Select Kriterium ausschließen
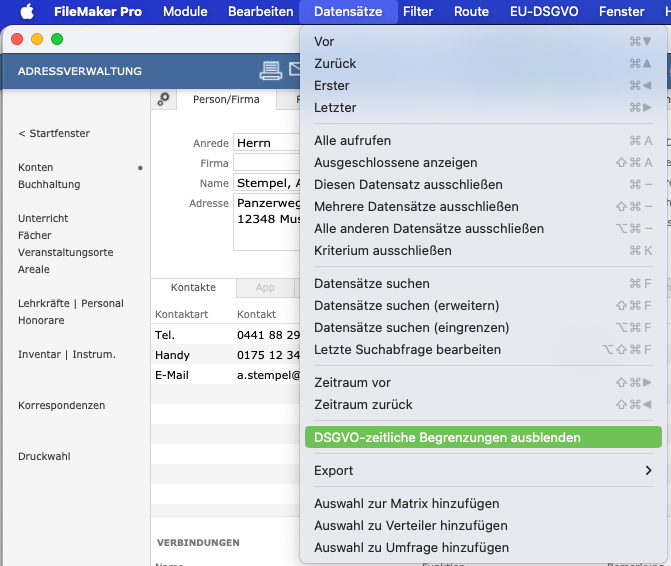Screen dimensions: 671x566 pyautogui.click(x=483, y=250)
